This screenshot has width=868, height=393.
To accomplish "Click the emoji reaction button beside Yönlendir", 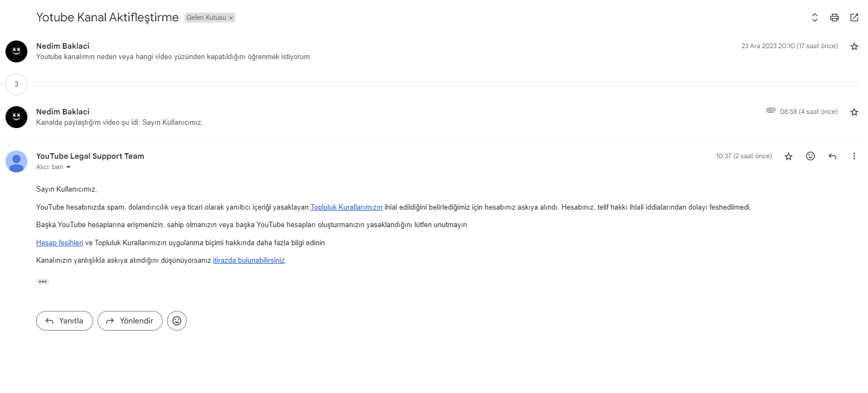I will [177, 321].
